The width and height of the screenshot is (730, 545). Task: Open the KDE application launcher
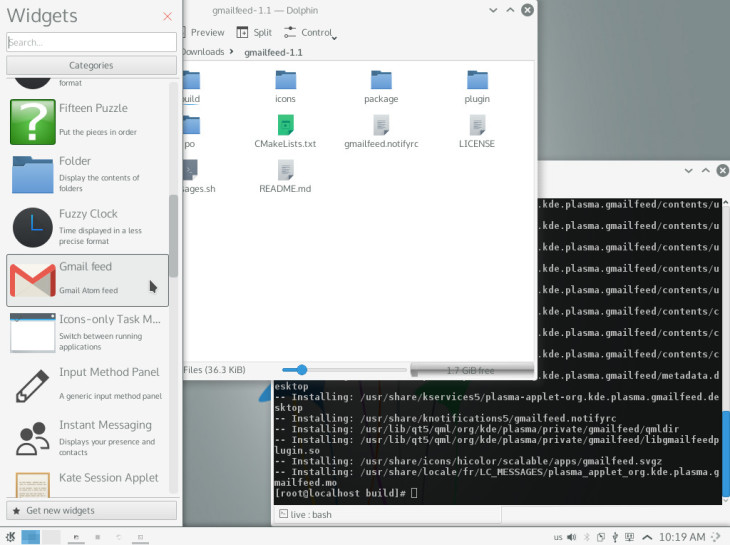click(10, 537)
